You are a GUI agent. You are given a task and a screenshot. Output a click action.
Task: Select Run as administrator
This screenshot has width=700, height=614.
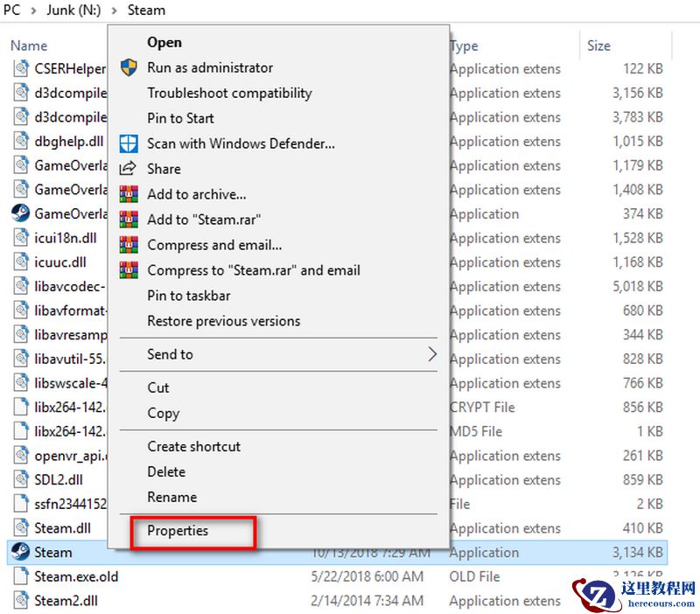coord(210,67)
